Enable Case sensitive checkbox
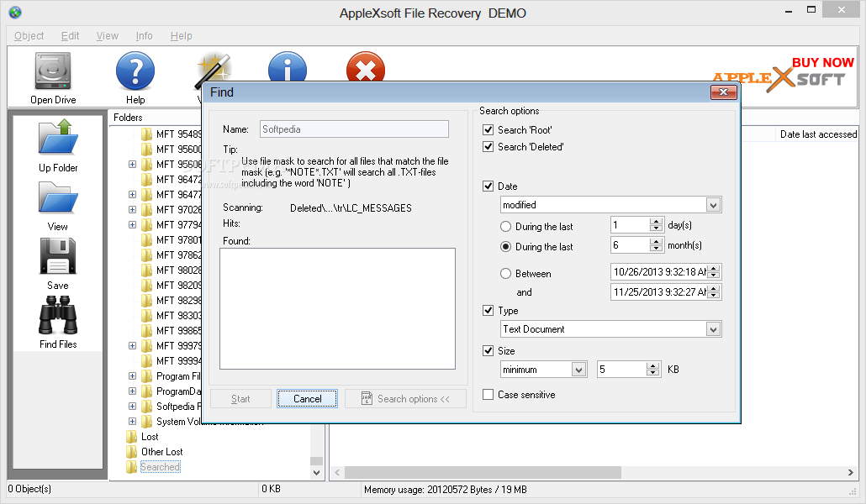Image resolution: width=866 pixels, height=504 pixels. 488,395
